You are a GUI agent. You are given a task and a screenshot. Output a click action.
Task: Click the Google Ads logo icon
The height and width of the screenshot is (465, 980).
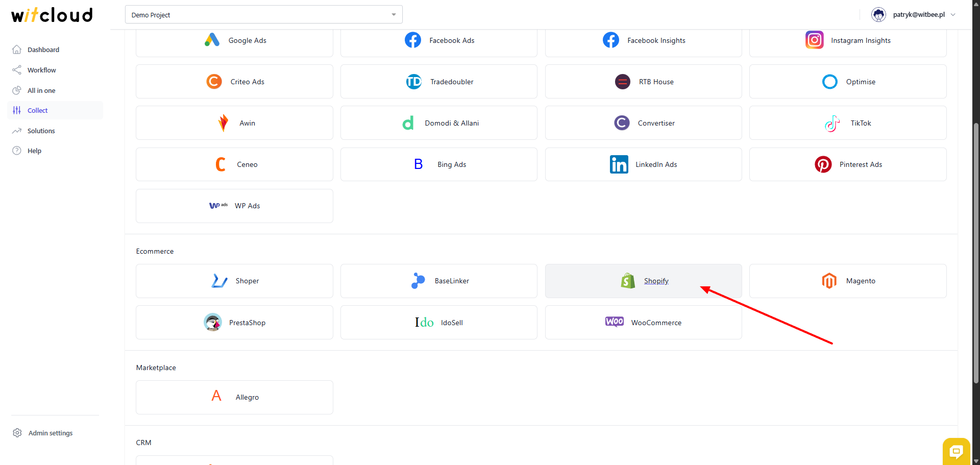212,40
